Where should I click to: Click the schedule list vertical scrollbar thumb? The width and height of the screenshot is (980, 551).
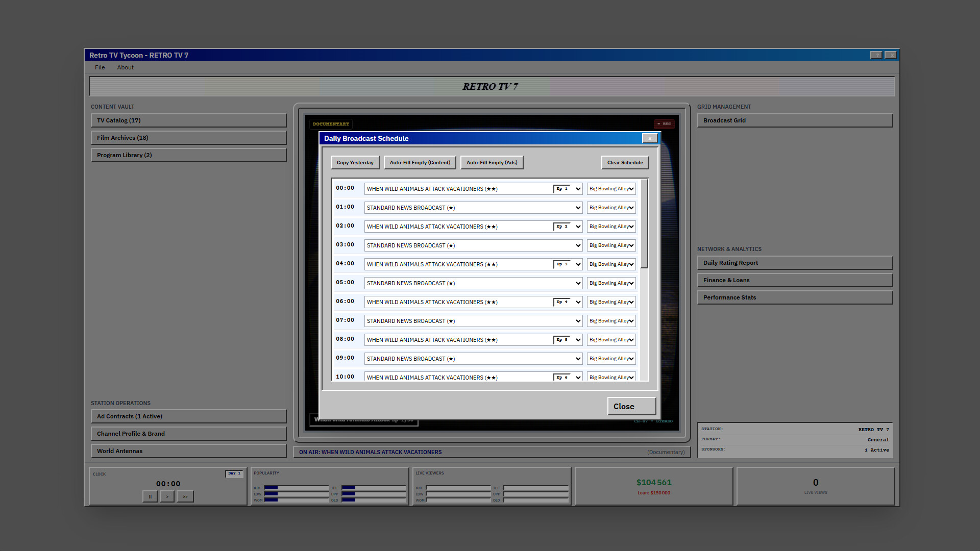click(x=645, y=223)
